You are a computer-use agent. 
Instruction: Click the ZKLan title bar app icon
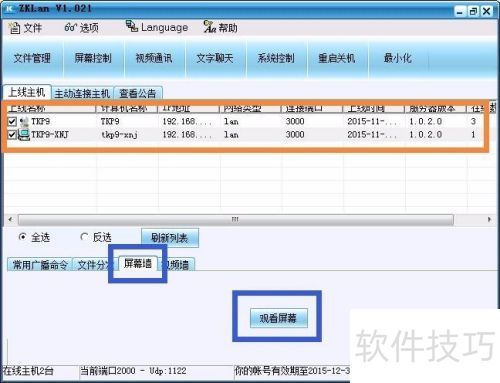9,8
